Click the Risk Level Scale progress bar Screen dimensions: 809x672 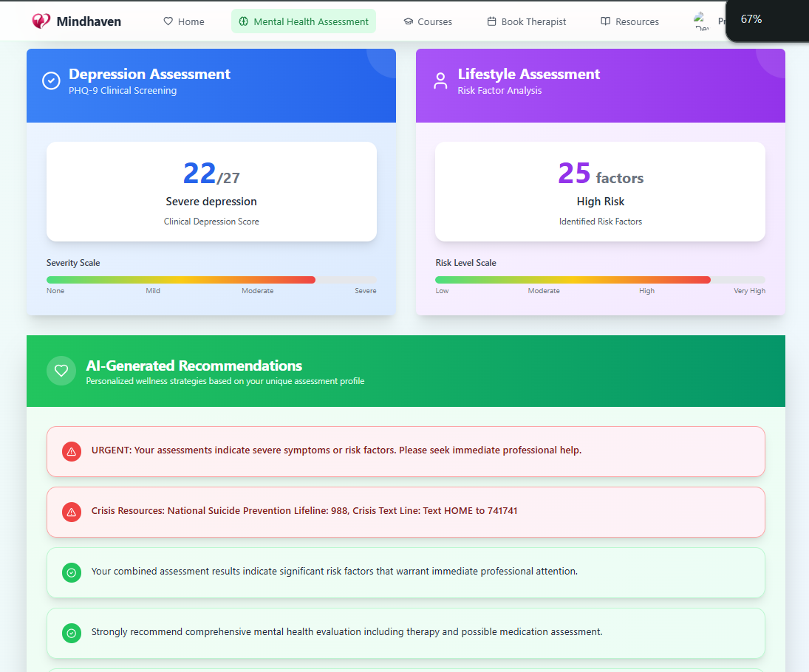click(x=601, y=280)
